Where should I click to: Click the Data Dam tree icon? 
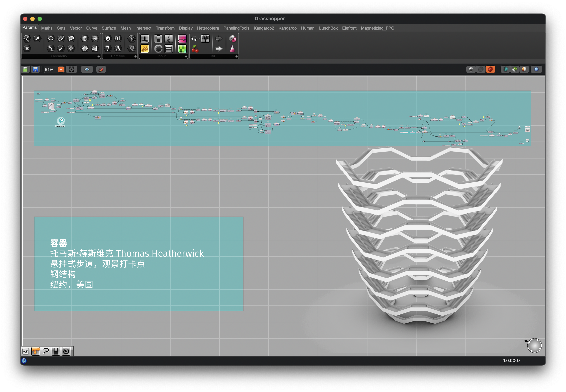205,39
